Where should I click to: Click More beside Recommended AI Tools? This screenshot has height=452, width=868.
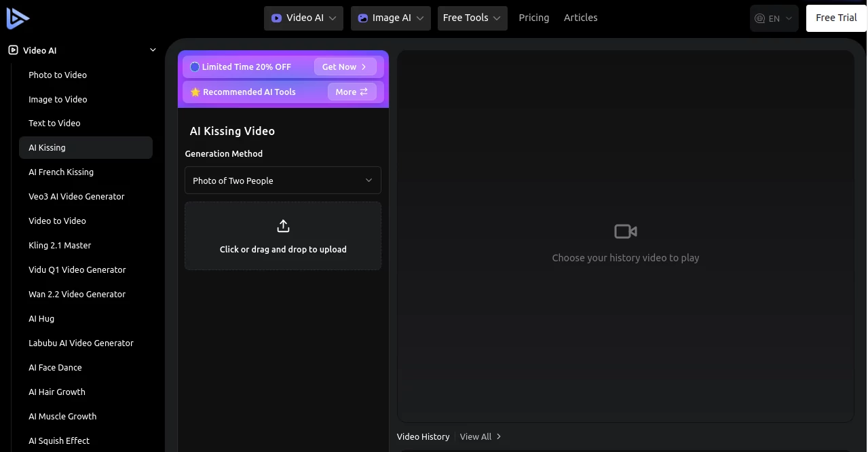pyautogui.click(x=352, y=92)
